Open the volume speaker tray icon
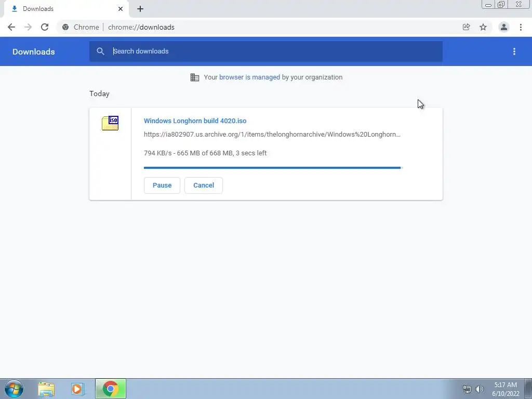 point(480,389)
